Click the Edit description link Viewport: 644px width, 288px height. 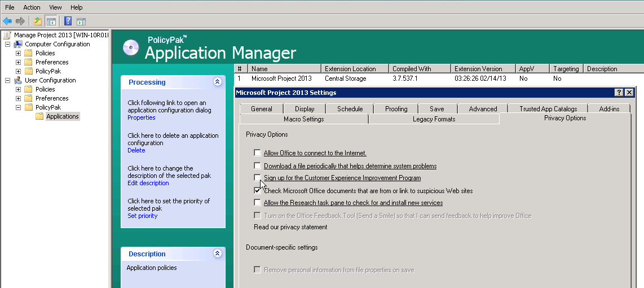[x=148, y=183]
